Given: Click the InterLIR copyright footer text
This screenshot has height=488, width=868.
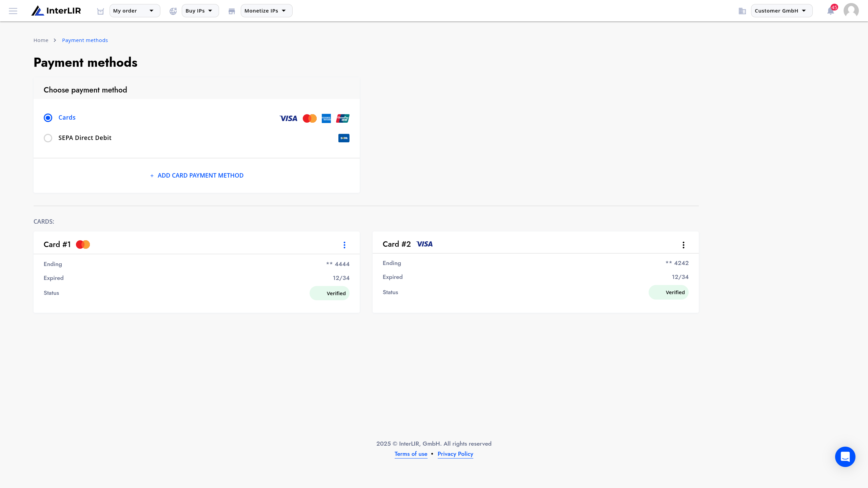Looking at the screenshot, I should tap(434, 444).
